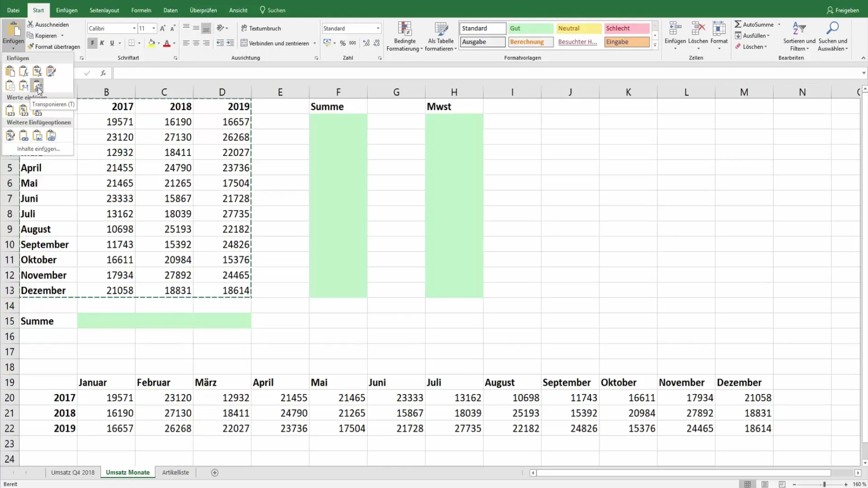Paste values only with the 123 icon
The height and width of the screenshot is (488, 868).
click(x=10, y=110)
